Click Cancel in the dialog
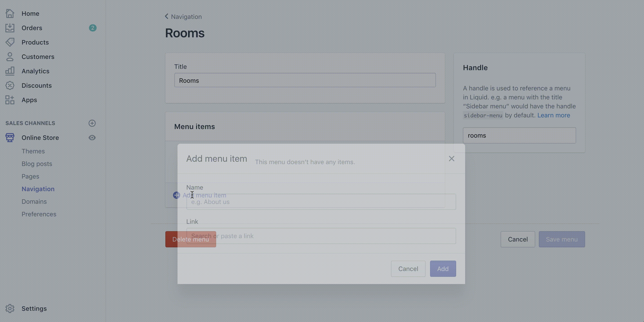The height and width of the screenshot is (322, 644). (x=408, y=269)
